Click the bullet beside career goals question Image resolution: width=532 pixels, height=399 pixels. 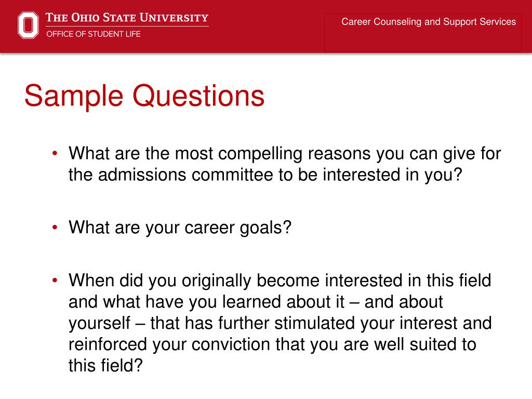[55, 228]
